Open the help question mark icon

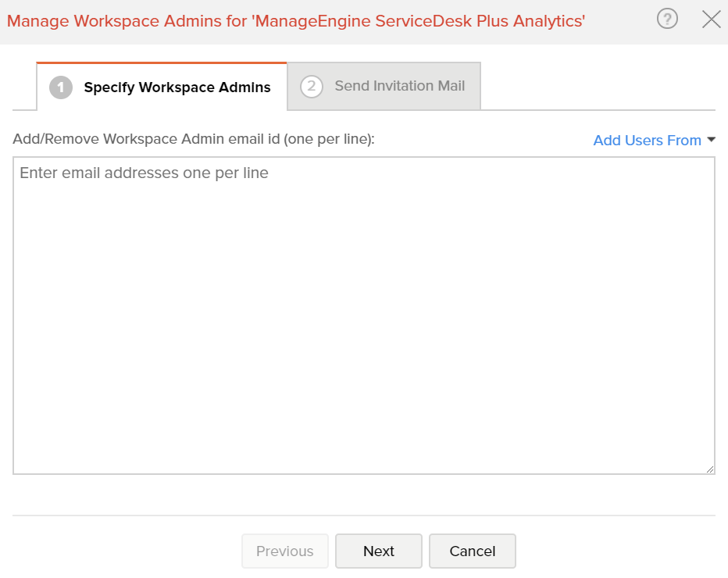tap(667, 19)
